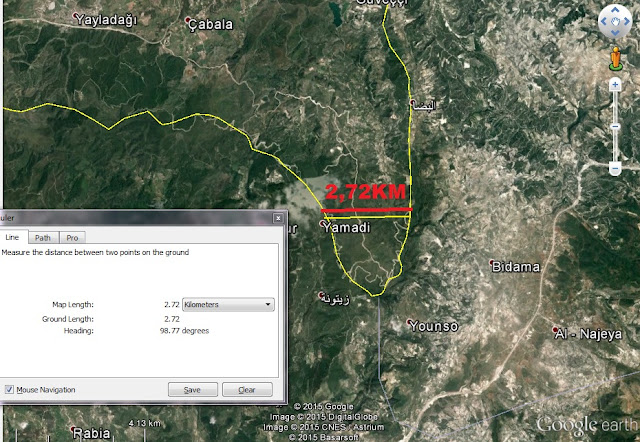
Task: Open the Pro tab in Ruler
Action: (x=72, y=238)
